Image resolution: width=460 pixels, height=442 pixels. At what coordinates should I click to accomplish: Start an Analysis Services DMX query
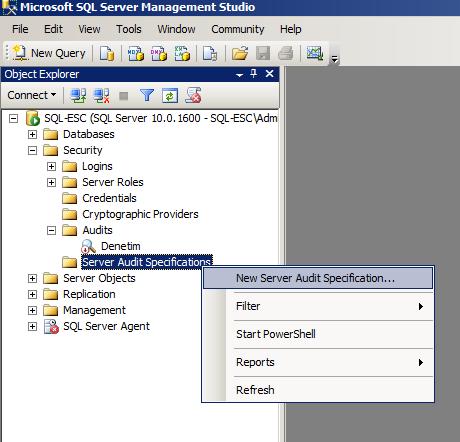pos(159,53)
